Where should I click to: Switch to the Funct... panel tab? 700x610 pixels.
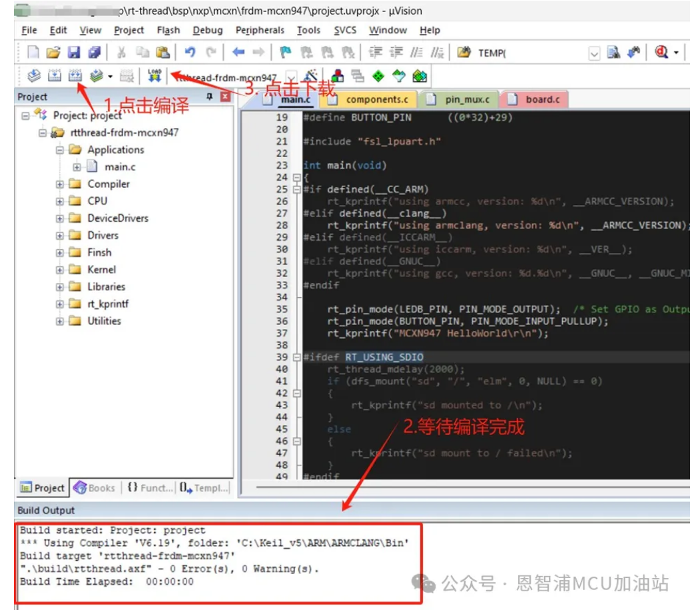[150, 487]
